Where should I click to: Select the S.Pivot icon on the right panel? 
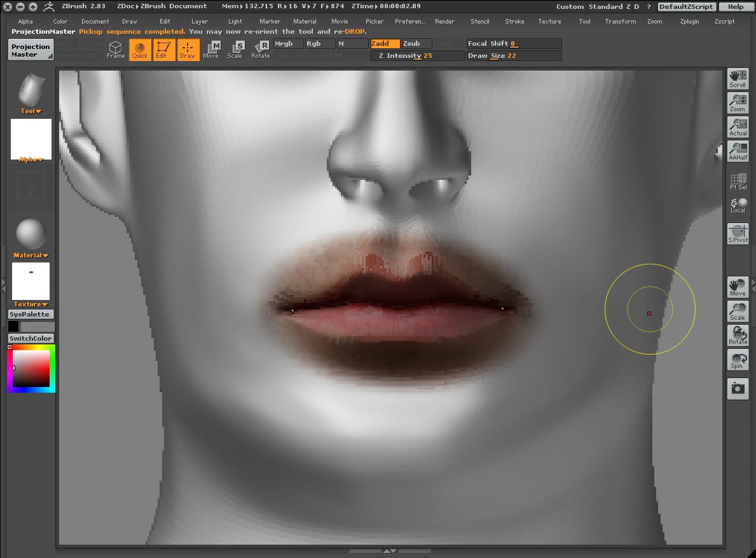click(x=738, y=233)
